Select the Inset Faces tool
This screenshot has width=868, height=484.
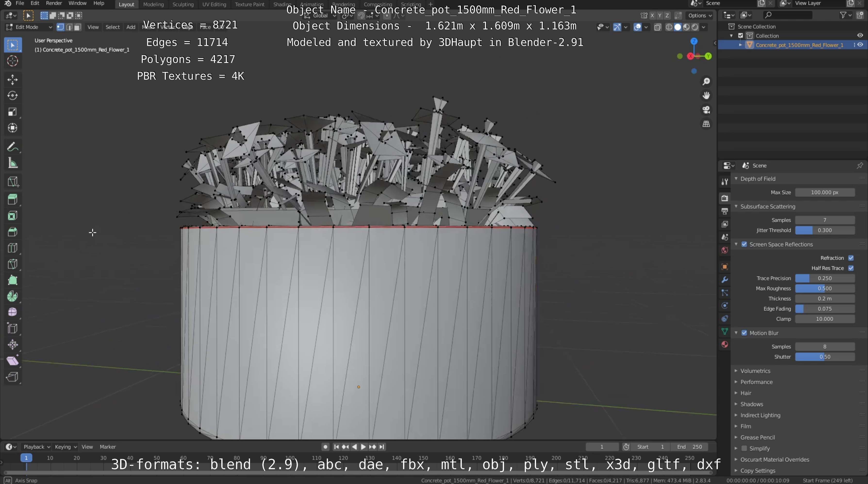(13, 215)
